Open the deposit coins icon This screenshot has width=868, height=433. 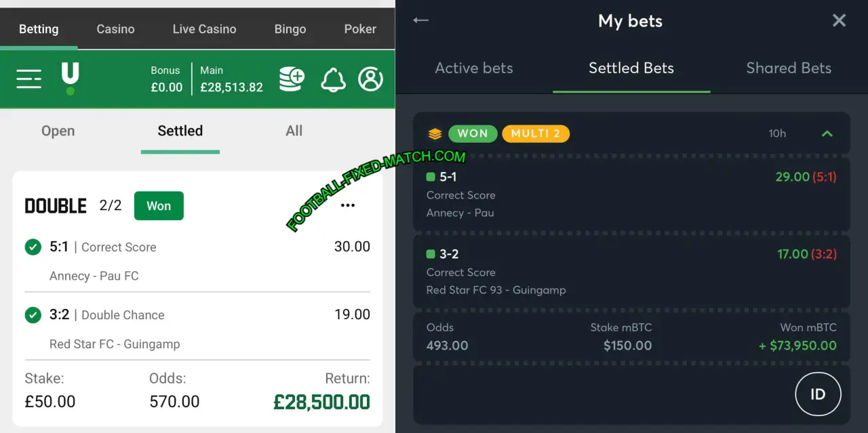click(292, 79)
